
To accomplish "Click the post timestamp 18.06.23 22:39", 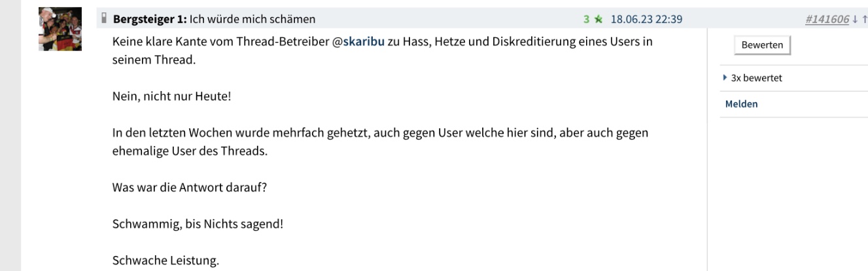I will click(646, 19).
